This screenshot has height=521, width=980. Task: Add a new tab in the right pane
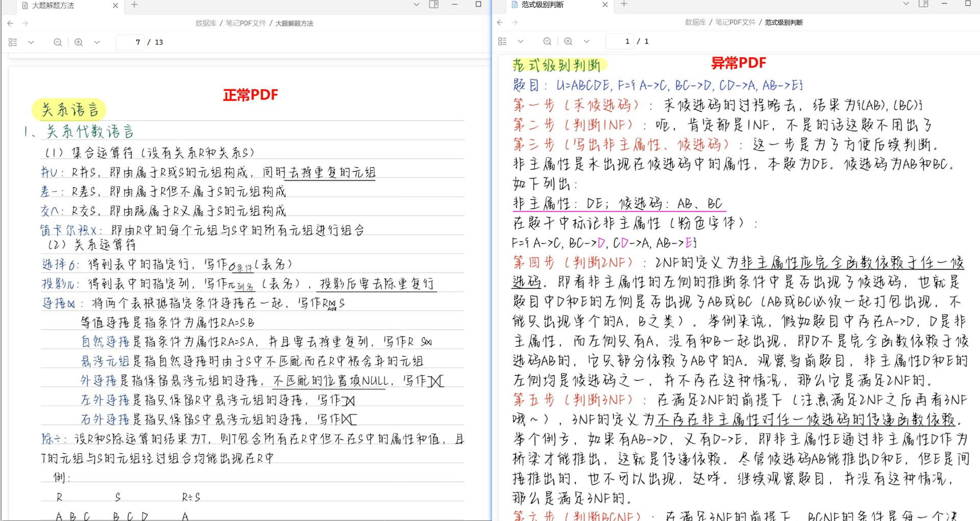[624, 4]
